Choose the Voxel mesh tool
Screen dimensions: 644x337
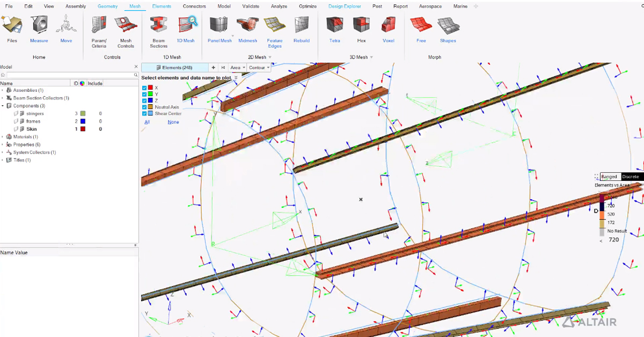pyautogui.click(x=389, y=28)
